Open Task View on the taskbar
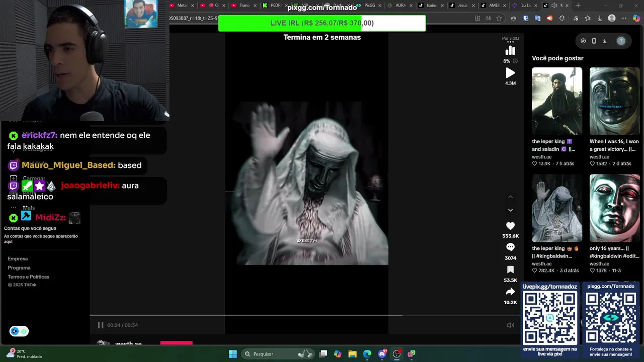The width and height of the screenshot is (644, 362). coord(323,354)
